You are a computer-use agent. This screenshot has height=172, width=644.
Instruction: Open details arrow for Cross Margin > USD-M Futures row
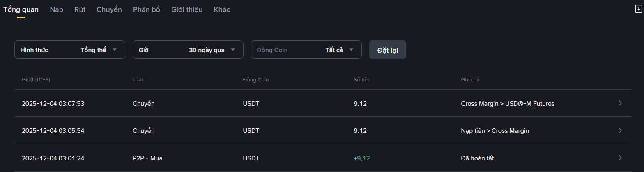pos(620,103)
